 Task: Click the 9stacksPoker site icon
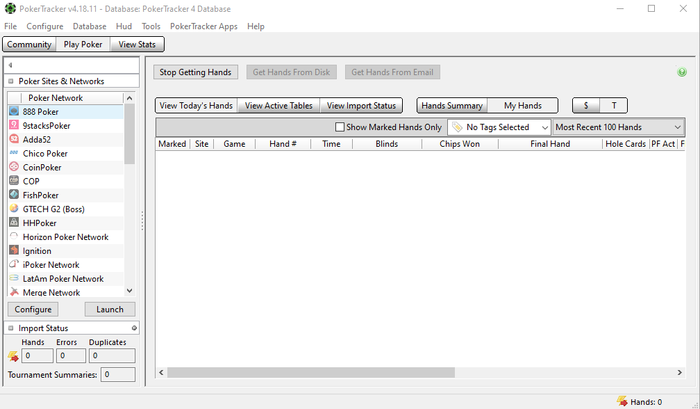[14, 125]
